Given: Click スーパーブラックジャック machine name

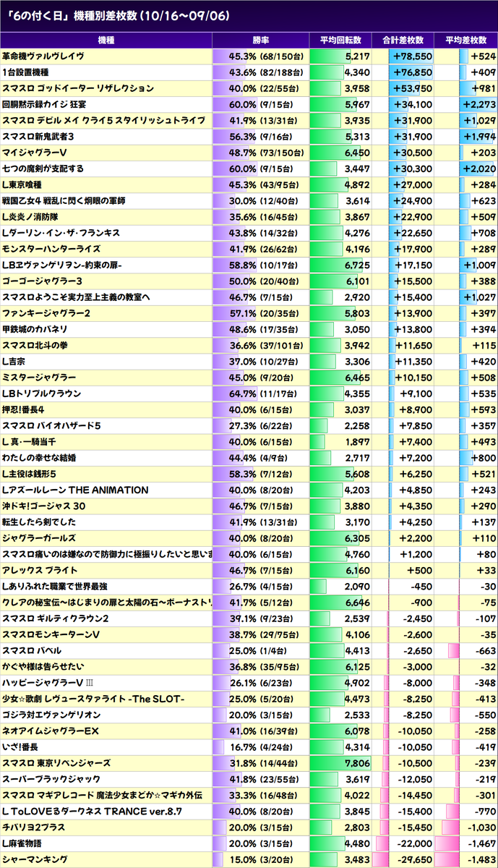Looking at the screenshot, I should 51,779.
